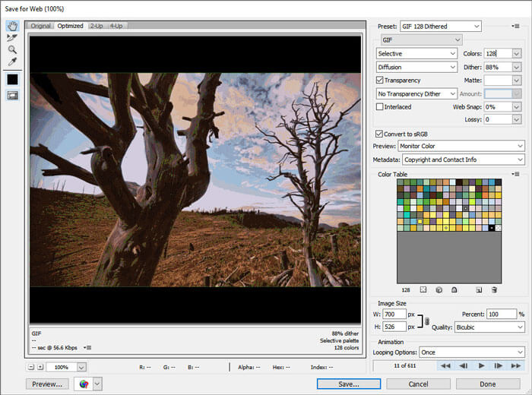Screen dimensions: 532x395
Task: Open the No Transparency Dither dropdown
Action: (416, 93)
